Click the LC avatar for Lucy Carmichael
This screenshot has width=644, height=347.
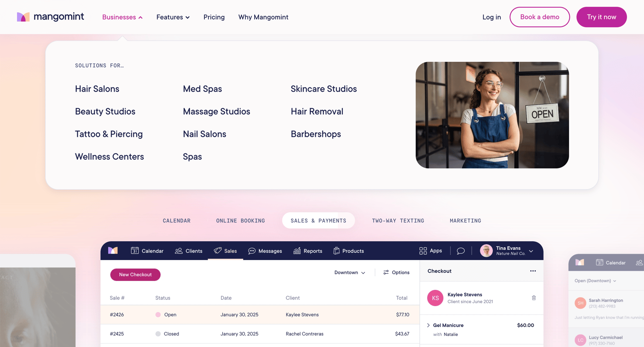click(581, 340)
